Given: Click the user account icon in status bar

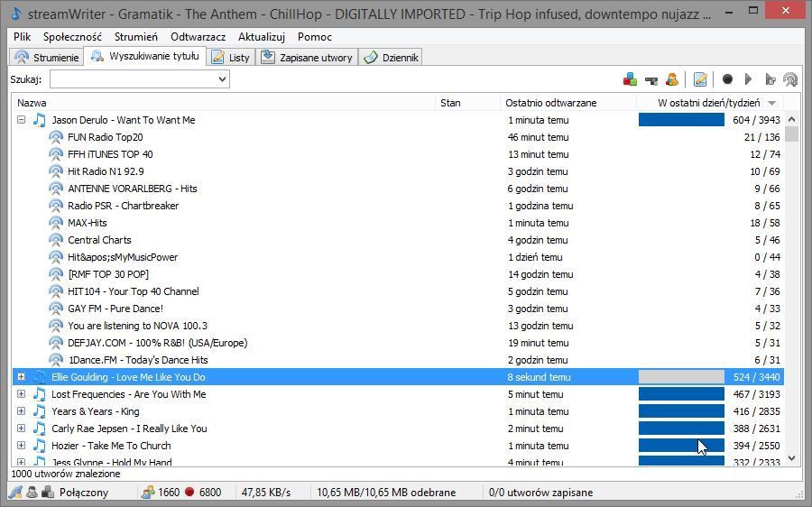Looking at the screenshot, I should coord(32,492).
